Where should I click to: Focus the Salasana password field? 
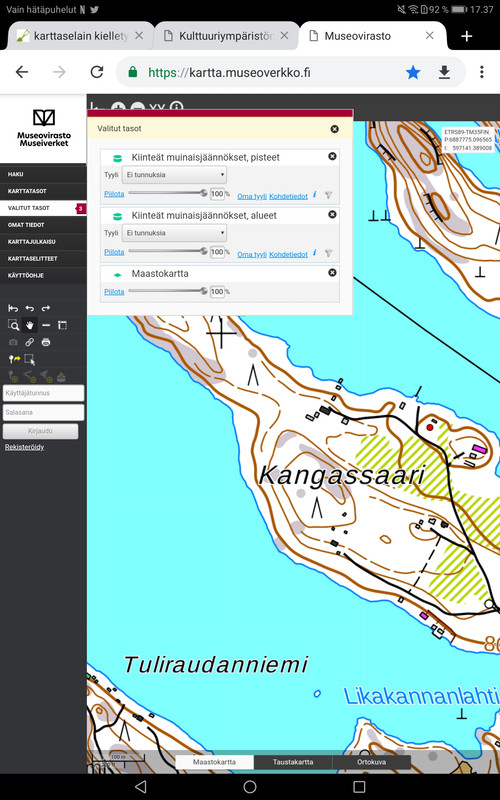43,412
